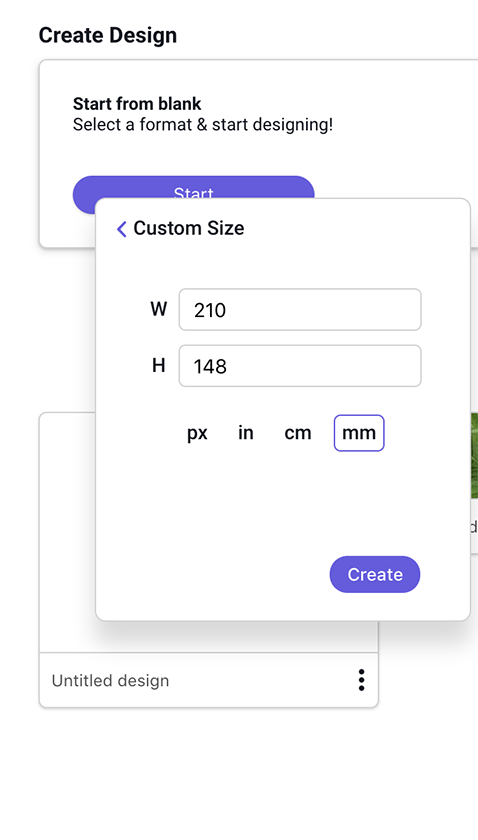Open the Untitled design three-dot menu
Image resolution: width=478 pixels, height=840 pixels.
coord(362,680)
